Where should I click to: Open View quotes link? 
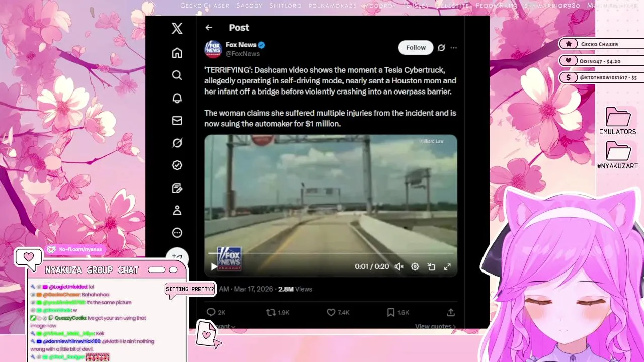point(435,326)
